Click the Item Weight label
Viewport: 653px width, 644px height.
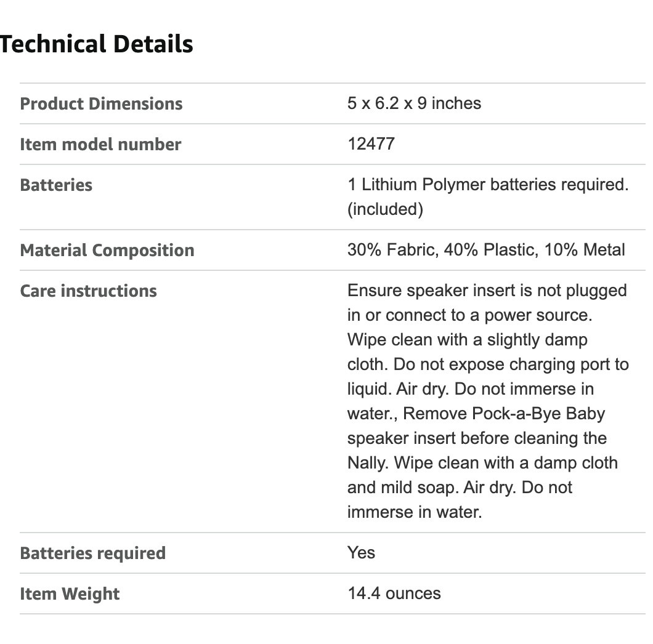[70, 594]
